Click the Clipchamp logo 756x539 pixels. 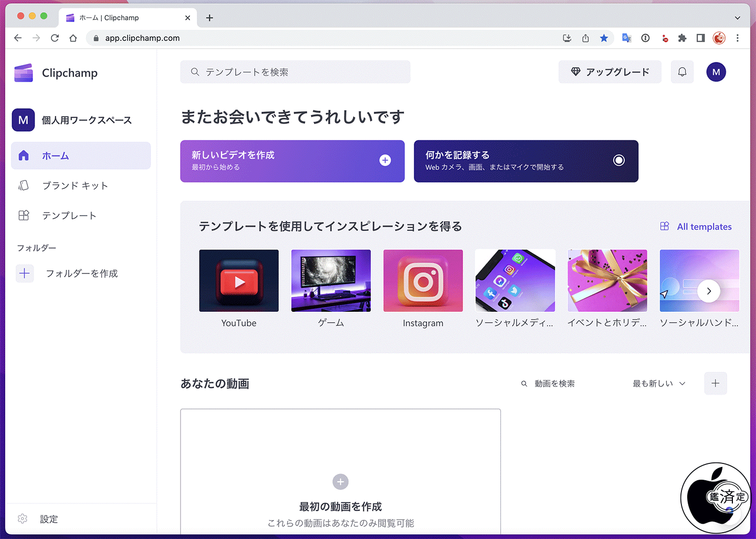(x=56, y=73)
